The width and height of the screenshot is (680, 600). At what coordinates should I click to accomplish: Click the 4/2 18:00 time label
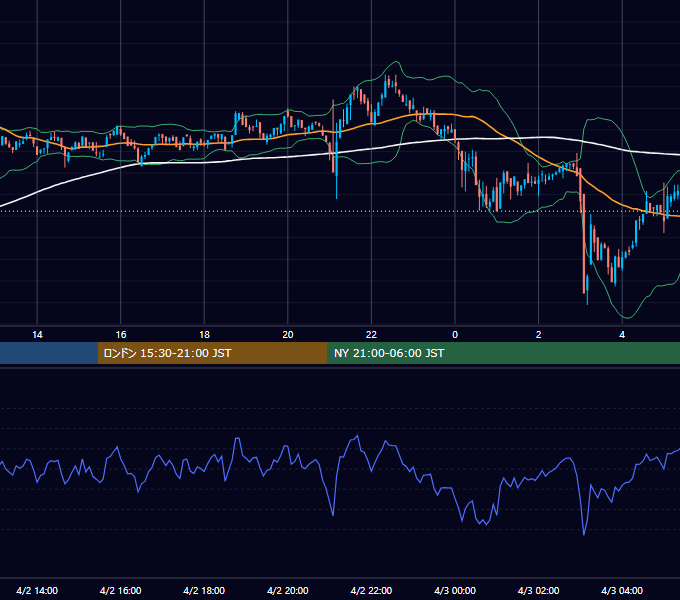point(204,590)
